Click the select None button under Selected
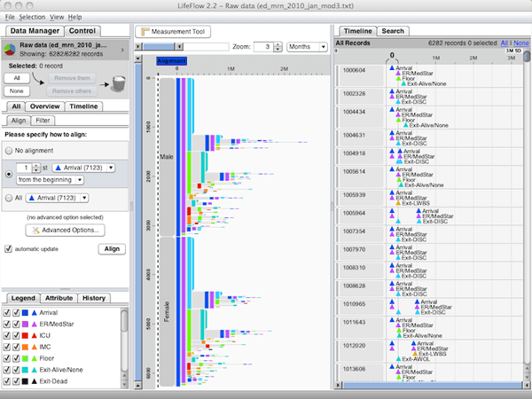This screenshot has width=532, height=399. click(x=17, y=91)
